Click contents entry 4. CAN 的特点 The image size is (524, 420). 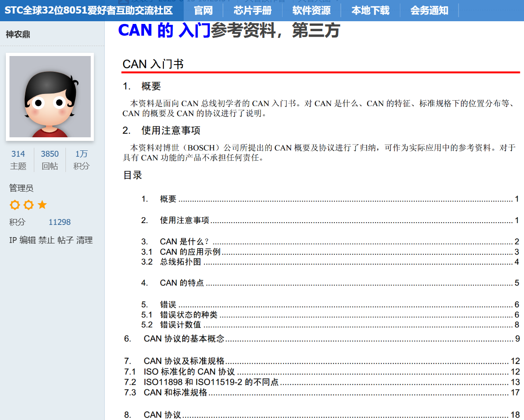(330, 283)
